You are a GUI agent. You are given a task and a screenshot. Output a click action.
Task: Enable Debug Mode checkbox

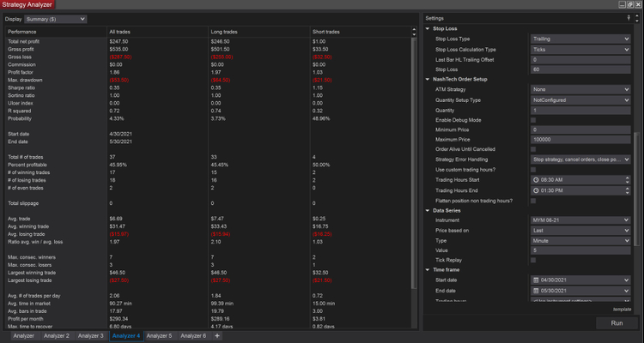(x=534, y=119)
